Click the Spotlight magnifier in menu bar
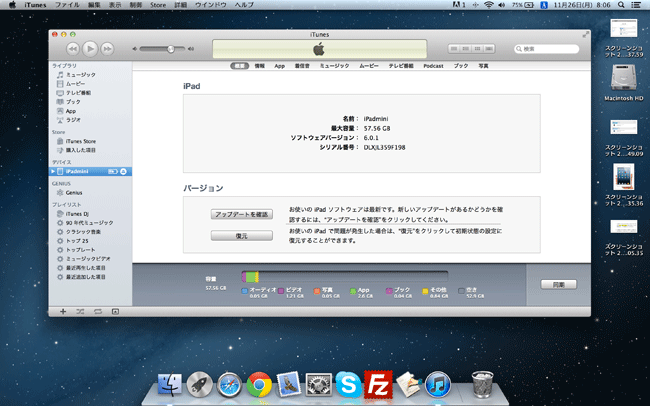650x406 pixels. pyautogui.click(x=621, y=5)
